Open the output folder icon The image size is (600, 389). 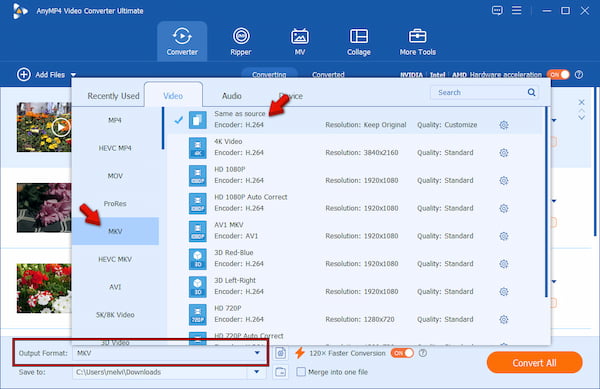280,372
